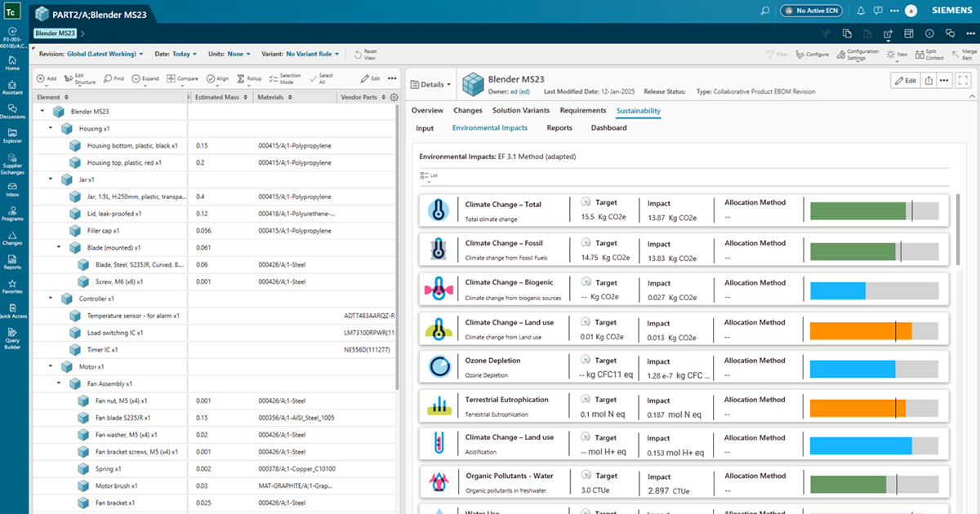Collapse the Blade (mounted) x1 node

59,247
